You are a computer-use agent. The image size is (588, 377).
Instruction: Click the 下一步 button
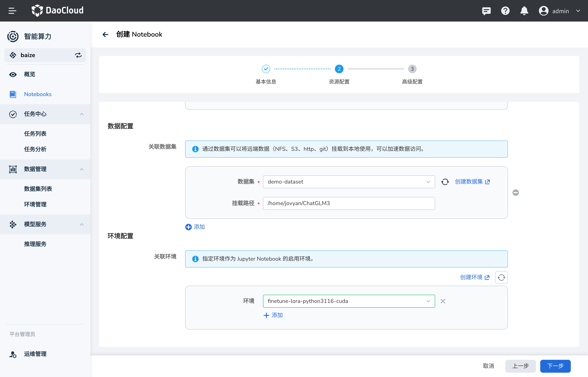pos(555,366)
